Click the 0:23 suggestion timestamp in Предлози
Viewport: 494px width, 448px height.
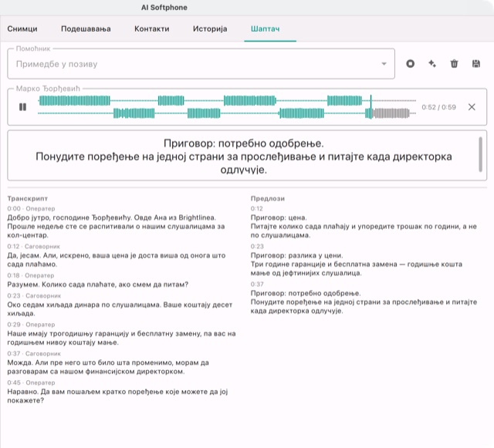257,246
